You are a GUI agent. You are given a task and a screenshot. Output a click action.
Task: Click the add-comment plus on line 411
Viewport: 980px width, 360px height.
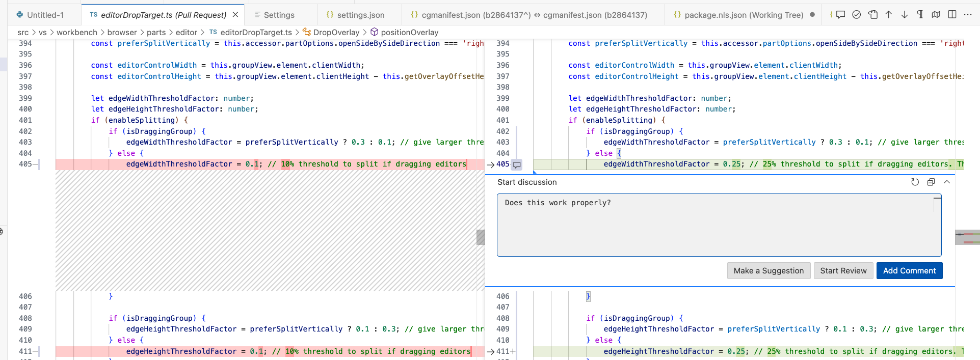pyautogui.click(x=513, y=351)
